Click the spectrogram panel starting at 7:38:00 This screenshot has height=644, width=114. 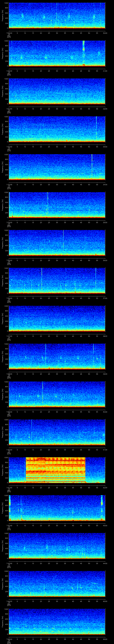click(x=57, y=357)
